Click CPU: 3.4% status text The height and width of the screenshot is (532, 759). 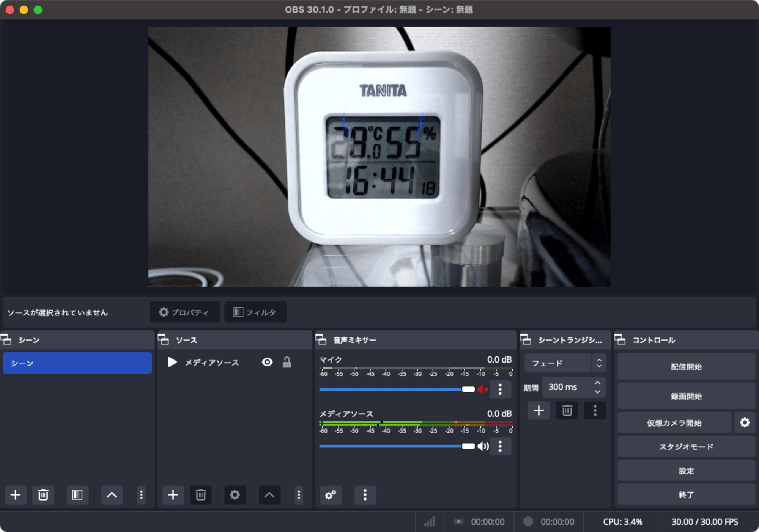tap(623, 522)
